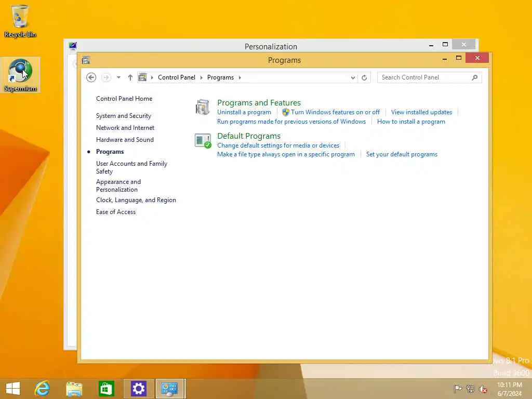The width and height of the screenshot is (532, 399).
Task: Open the Windows Start button
Action: click(x=13, y=389)
